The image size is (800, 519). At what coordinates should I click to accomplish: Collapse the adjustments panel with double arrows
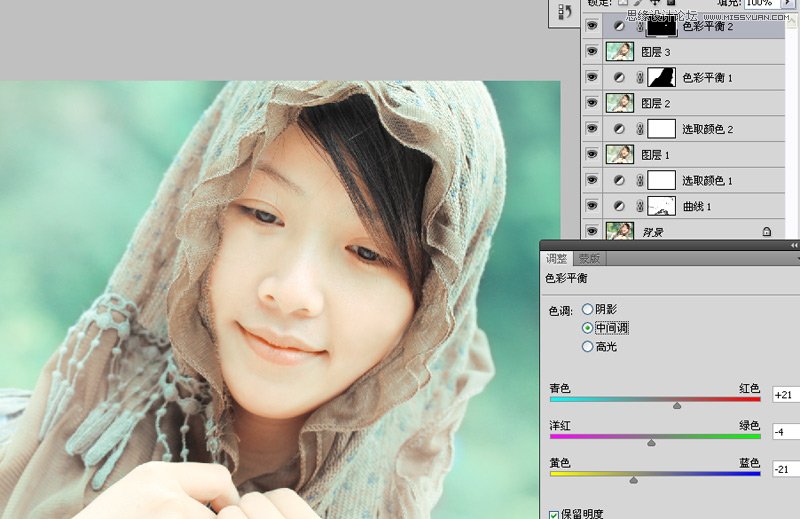(793, 245)
